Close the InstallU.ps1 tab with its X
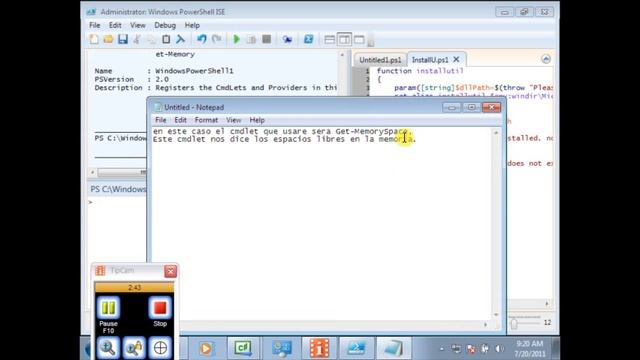 (x=456, y=60)
